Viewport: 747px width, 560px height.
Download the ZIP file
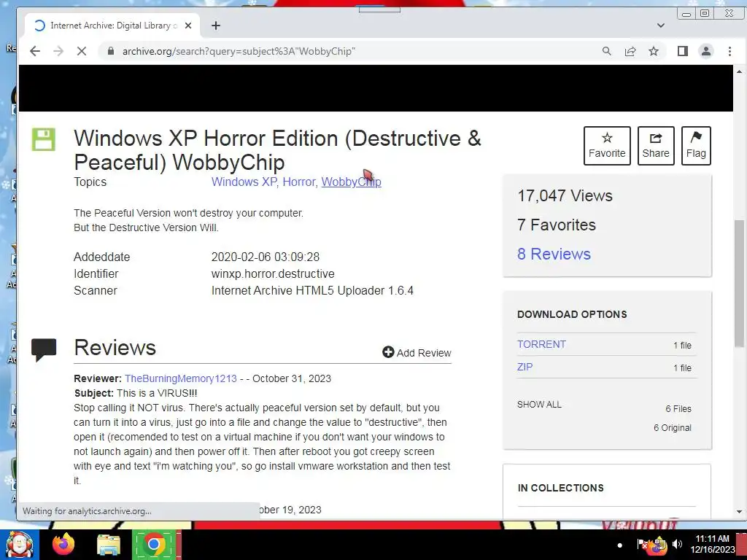pyautogui.click(x=525, y=367)
